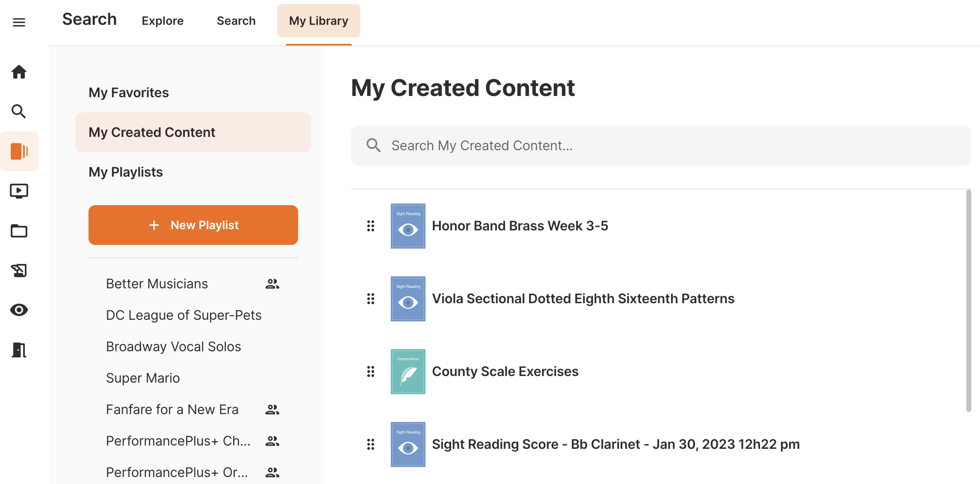Select the My Library tab
Screen dimensions: 980x484
(x=318, y=21)
